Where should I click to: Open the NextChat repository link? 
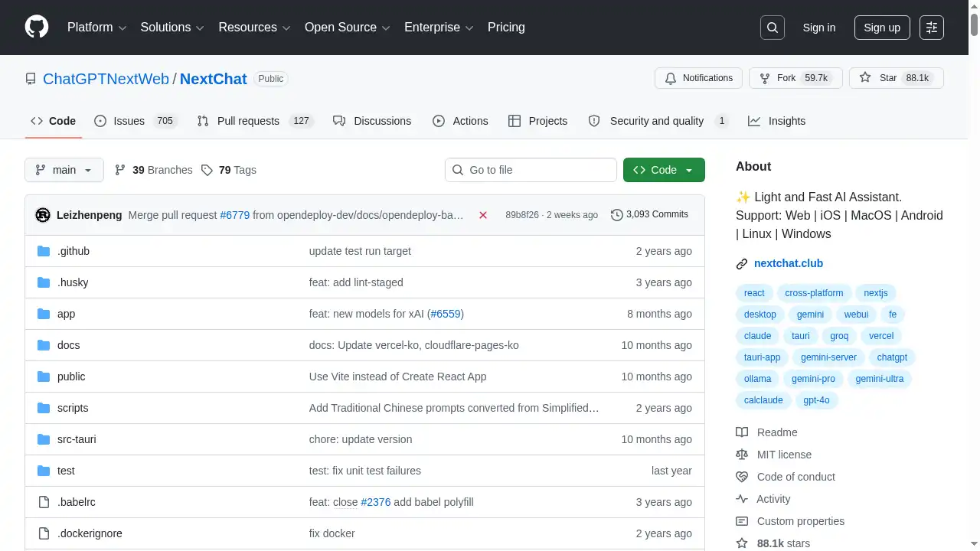click(x=214, y=79)
